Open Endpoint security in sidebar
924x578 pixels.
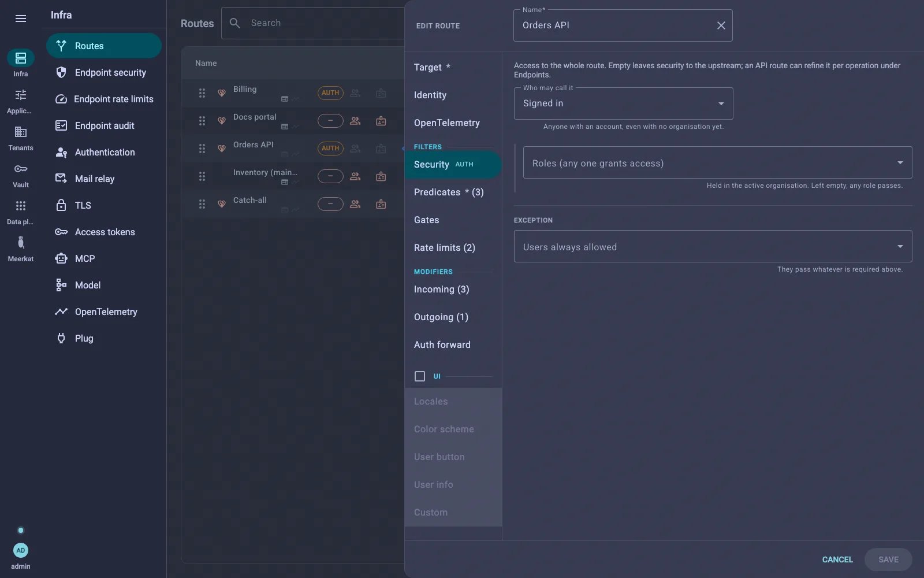104,72
